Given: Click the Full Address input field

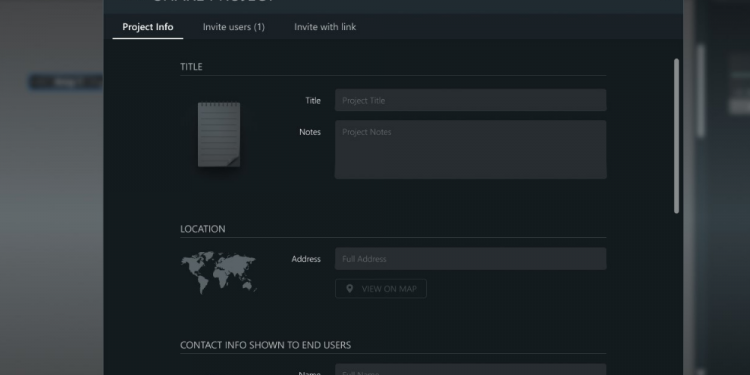Looking at the screenshot, I should click(x=470, y=259).
